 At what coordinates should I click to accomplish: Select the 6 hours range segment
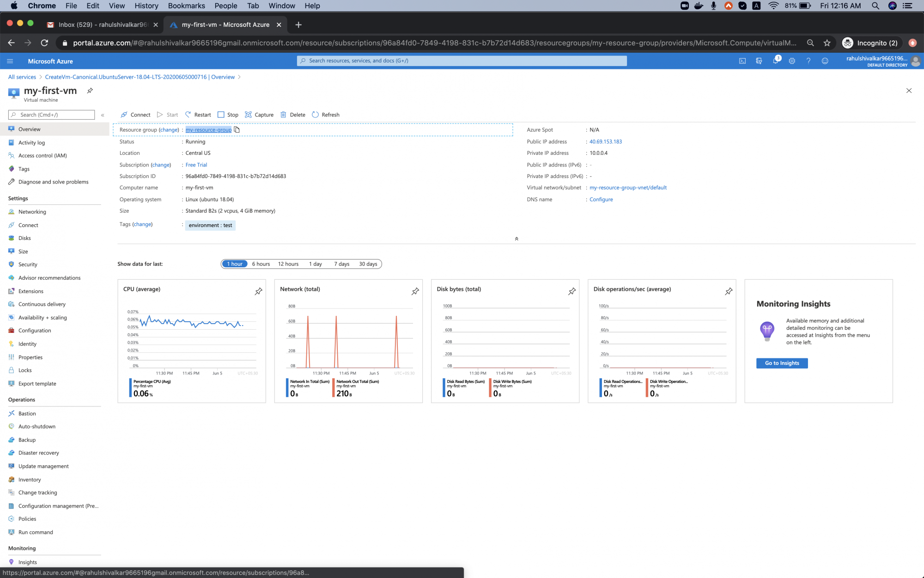pos(261,264)
